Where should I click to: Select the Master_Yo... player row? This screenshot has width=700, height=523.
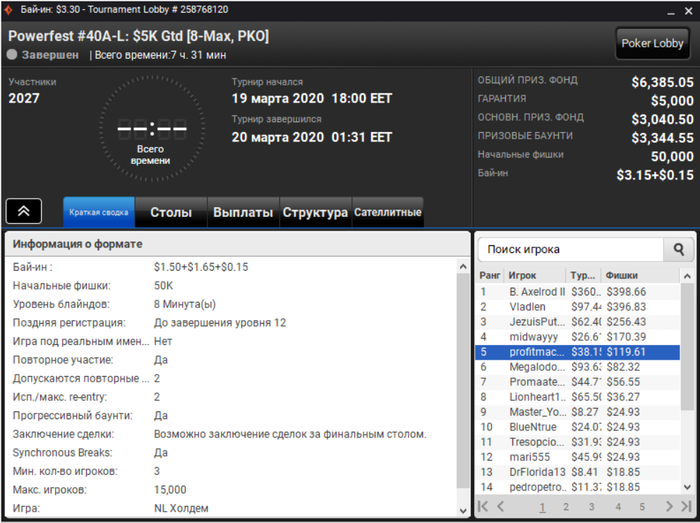click(578, 412)
